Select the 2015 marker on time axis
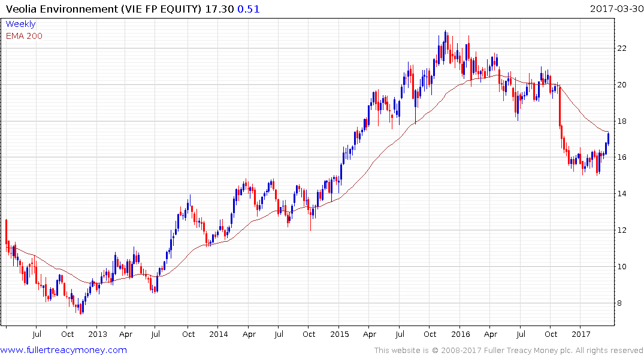 tap(339, 334)
